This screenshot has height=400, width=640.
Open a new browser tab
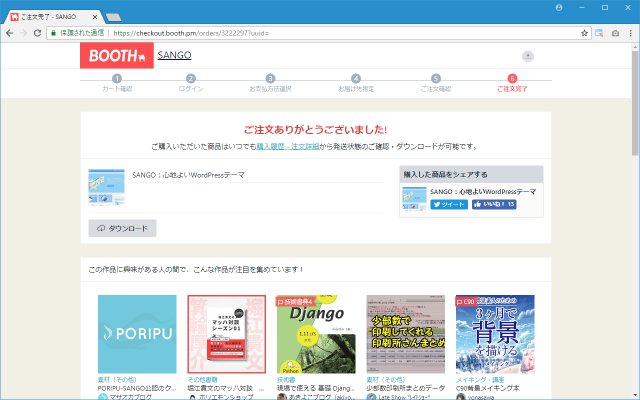(x=113, y=17)
